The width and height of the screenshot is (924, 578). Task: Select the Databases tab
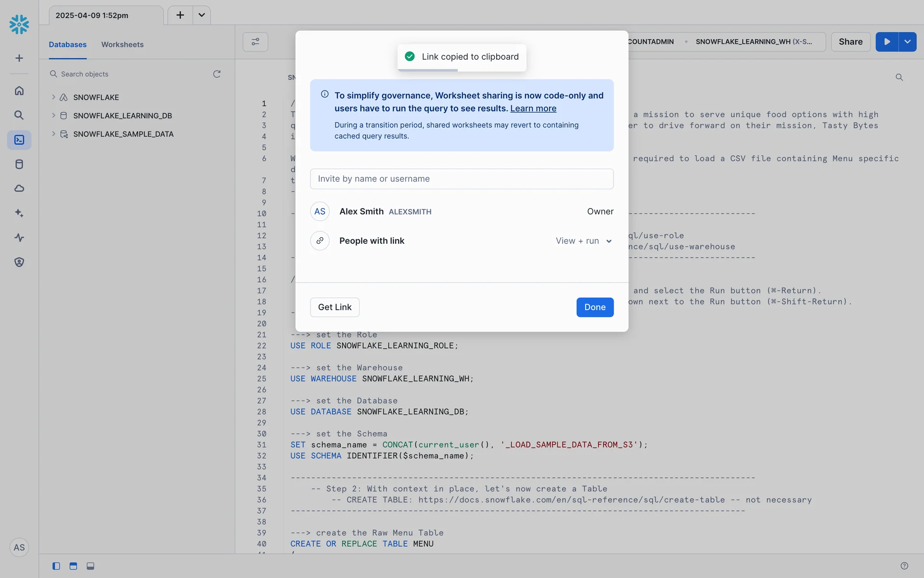coord(67,44)
